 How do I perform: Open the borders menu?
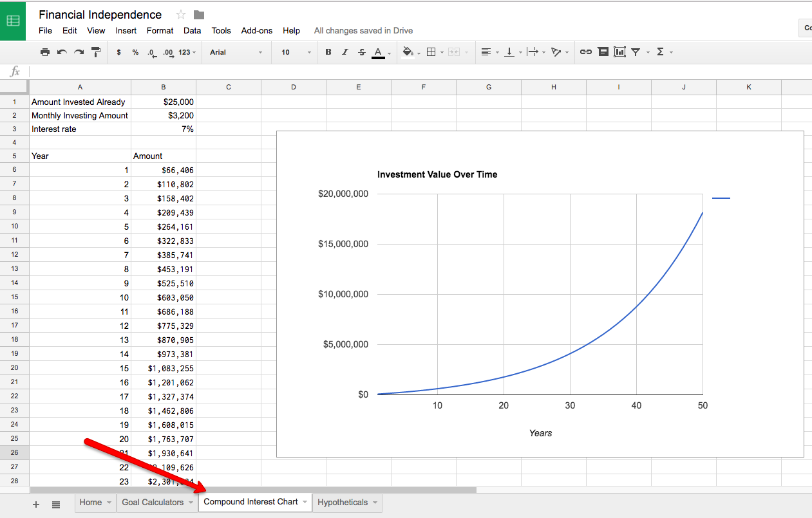click(435, 52)
